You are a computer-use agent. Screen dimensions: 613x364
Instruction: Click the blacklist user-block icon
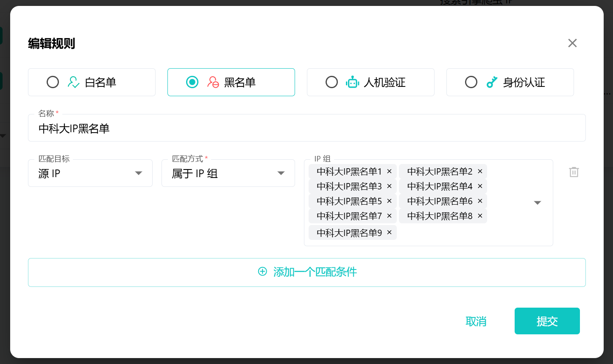click(x=213, y=82)
